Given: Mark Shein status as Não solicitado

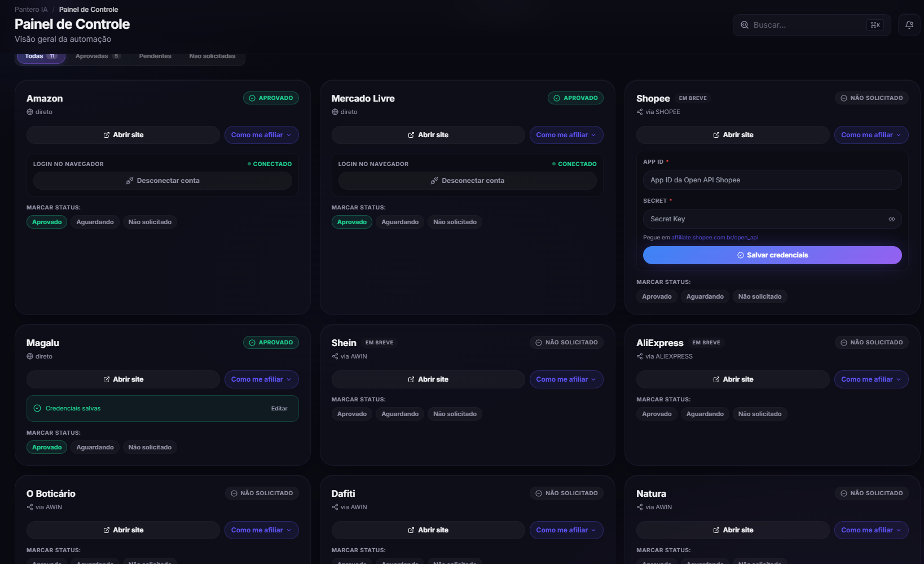Looking at the screenshot, I should (x=455, y=414).
